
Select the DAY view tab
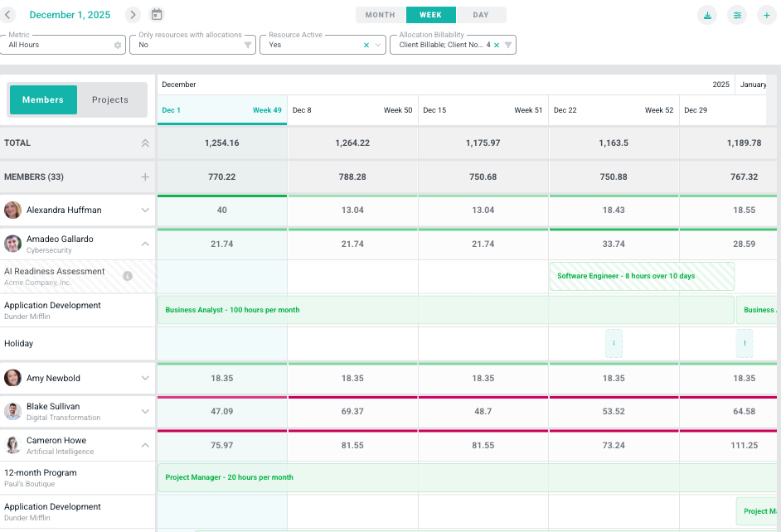tap(481, 15)
